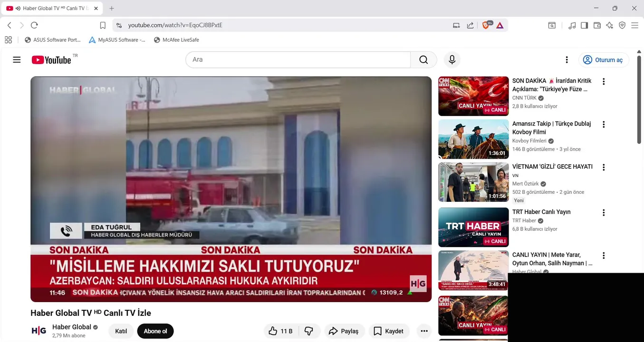Screen dimensions: 644x342
Task: Open the YouTube guide hamburger menu
Action: [17, 60]
